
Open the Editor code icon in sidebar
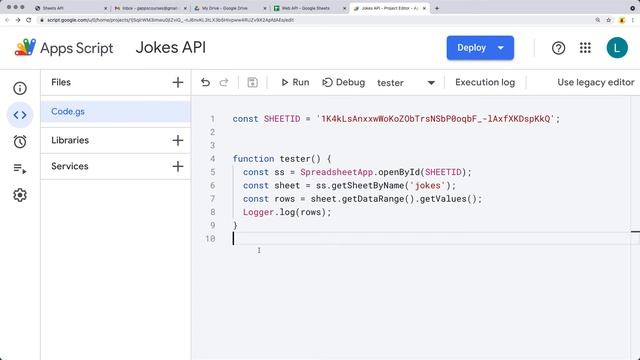click(20, 115)
